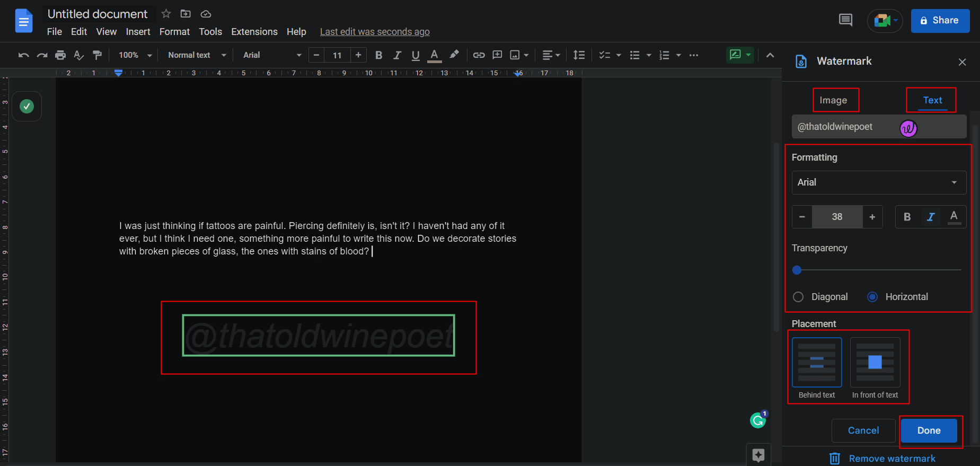Choose Behind text placement
Image resolution: width=980 pixels, height=466 pixels.
click(817, 363)
